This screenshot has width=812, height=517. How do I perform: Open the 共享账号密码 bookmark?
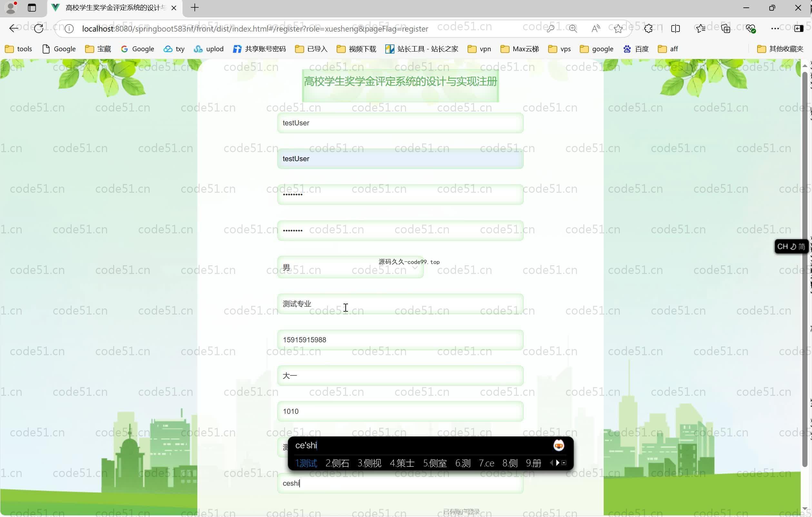[x=259, y=49]
